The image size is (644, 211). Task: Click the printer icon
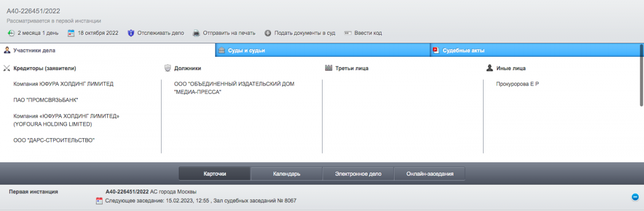[x=196, y=33]
